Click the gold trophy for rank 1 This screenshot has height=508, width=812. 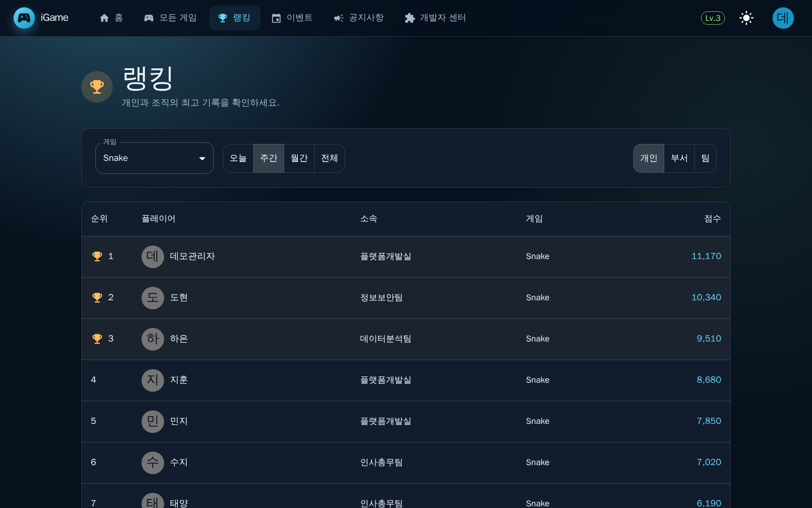[x=97, y=256]
